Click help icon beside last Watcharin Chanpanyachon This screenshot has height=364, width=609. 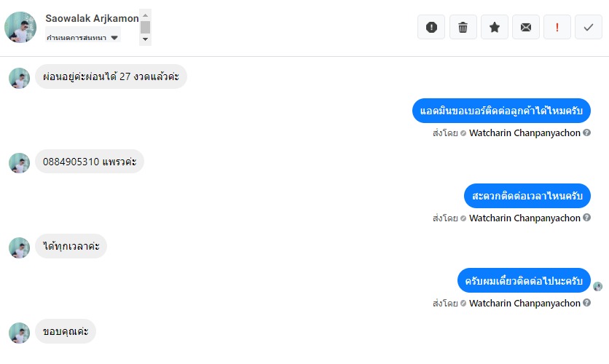(x=587, y=303)
